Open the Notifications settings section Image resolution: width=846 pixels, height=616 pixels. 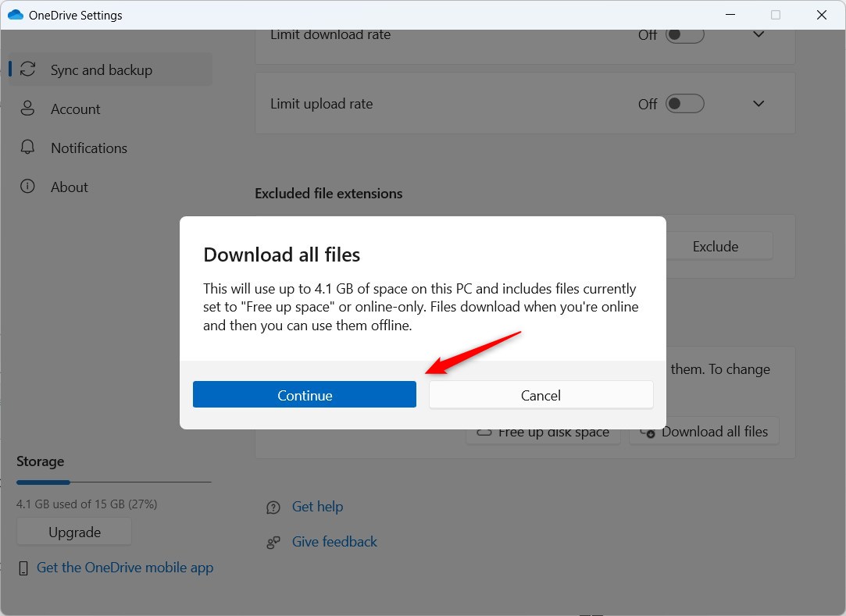click(88, 148)
